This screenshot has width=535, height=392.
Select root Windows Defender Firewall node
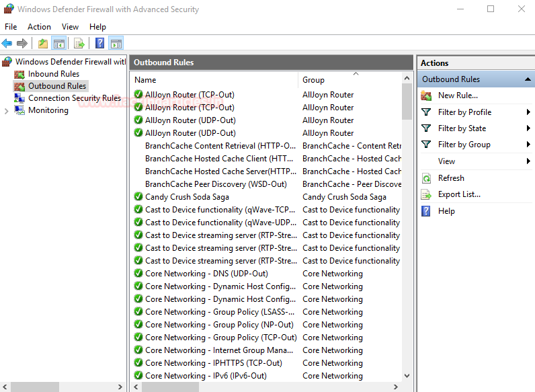(x=71, y=61)
